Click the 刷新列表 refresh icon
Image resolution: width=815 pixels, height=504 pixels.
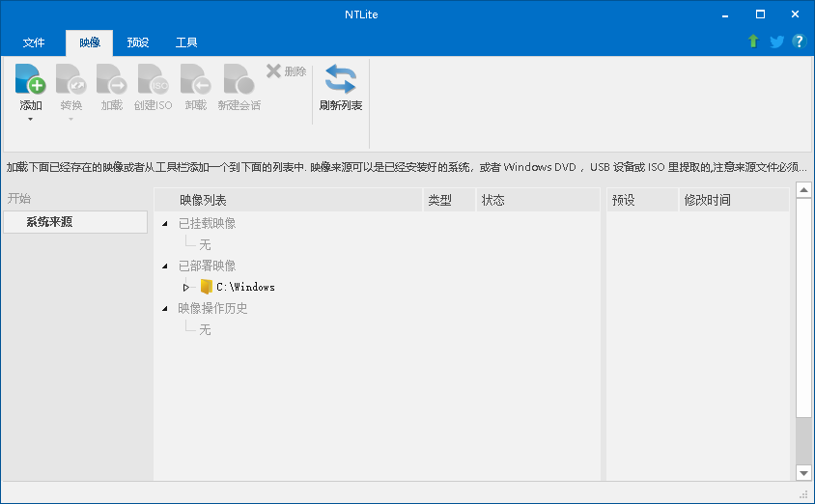[341, 79]
